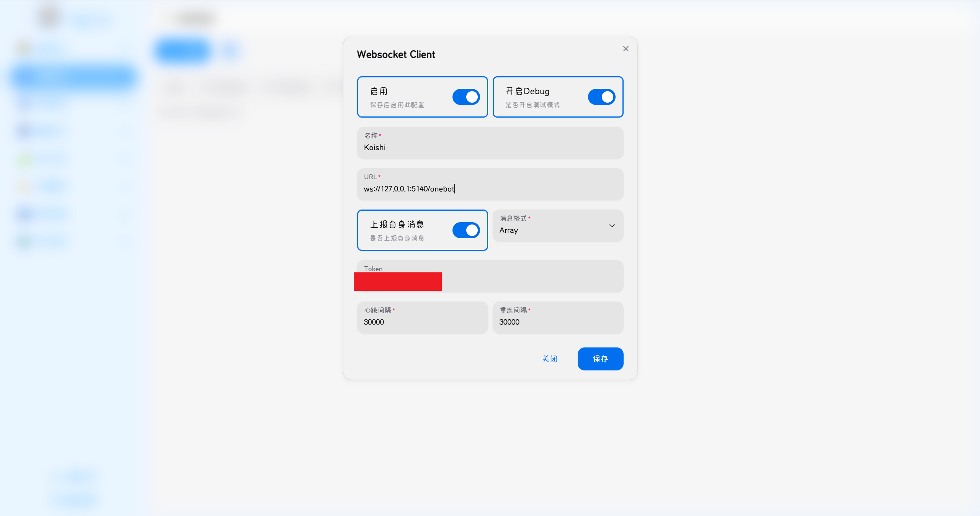
Task: Click the Websocket Client dialog title
Action: pyautogui.click(x=396, y=54)
